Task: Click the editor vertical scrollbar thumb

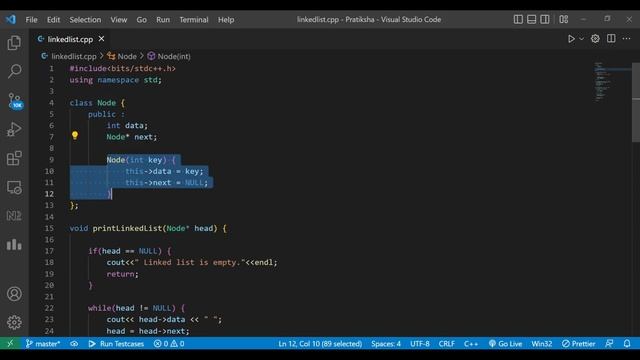Action: point(636,102)
